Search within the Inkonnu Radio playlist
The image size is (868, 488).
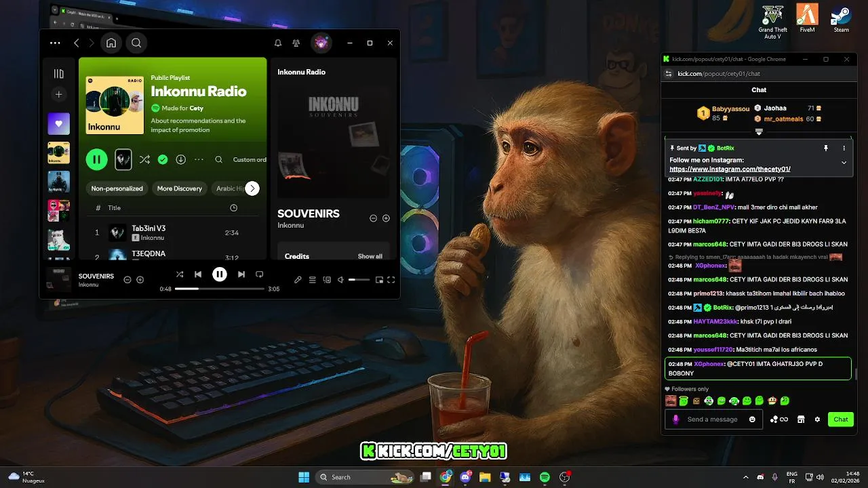tap(218, 159)
